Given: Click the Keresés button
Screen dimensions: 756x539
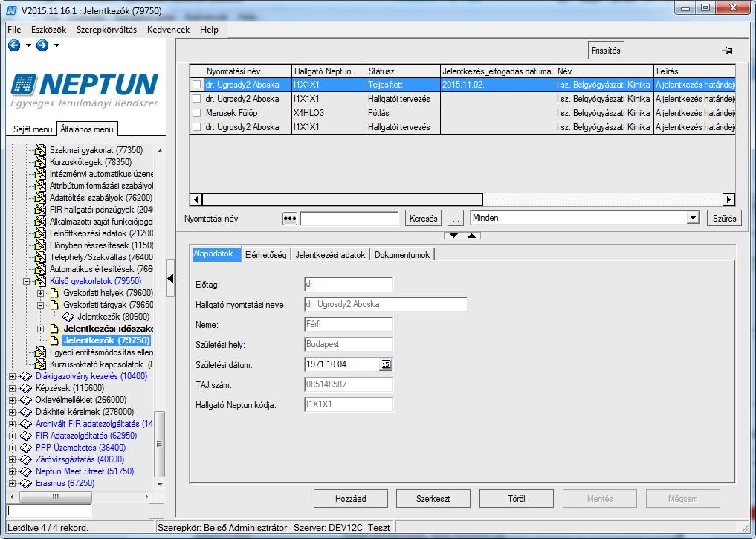Looking at the screenshot, I should tap(423, 219).
